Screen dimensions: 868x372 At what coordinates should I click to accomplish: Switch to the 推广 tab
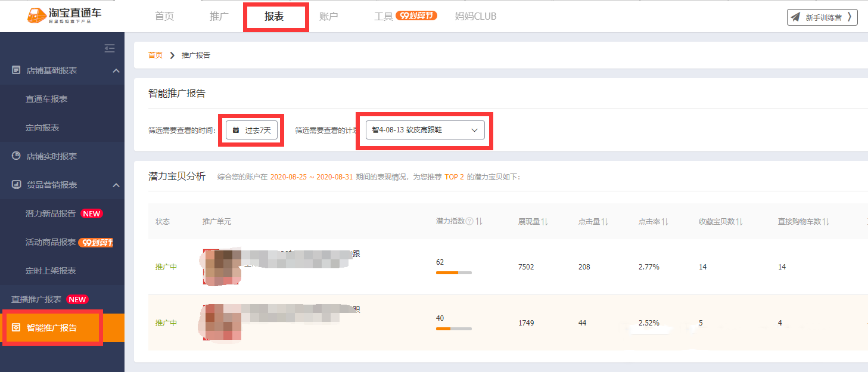click(x=218, y=17)
